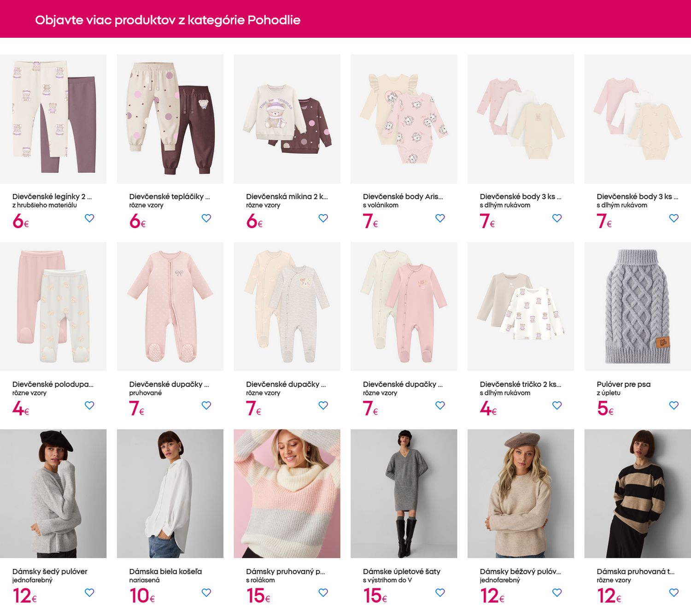Screen dimensions: 691x616
Task: Click the 'Objavte viac produktov' category heading
Action: 168,20
